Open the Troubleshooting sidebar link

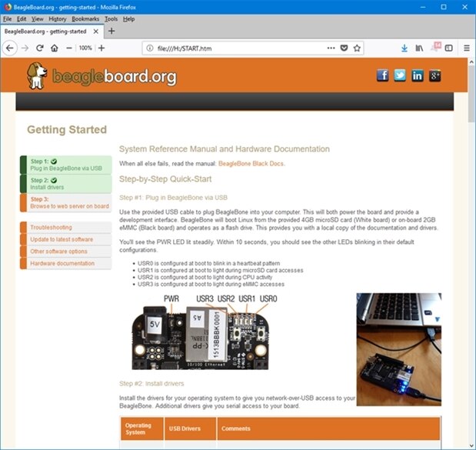pyautogui.click(x=66, y=228)
